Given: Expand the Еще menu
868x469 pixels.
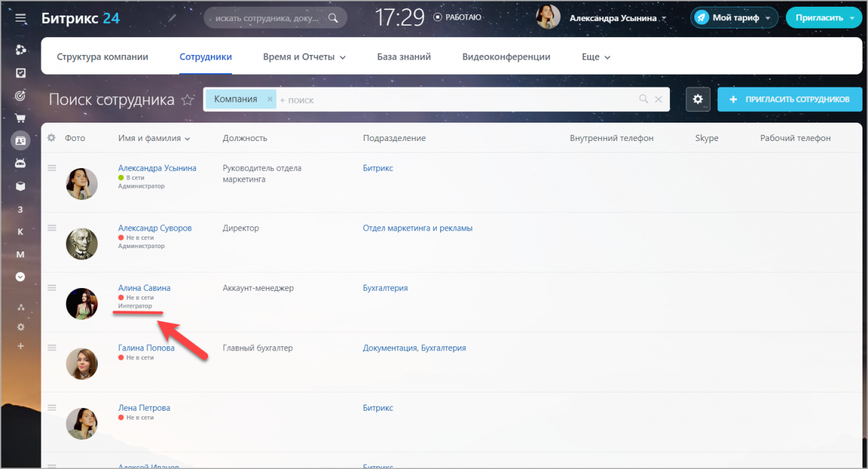Looking at the screenshot, I should [596, 57].
